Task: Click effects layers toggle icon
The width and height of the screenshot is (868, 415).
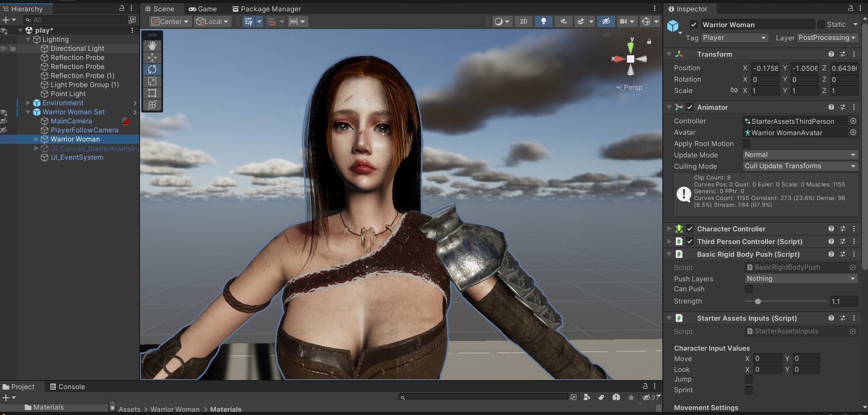Action: (x=581, y=21)
